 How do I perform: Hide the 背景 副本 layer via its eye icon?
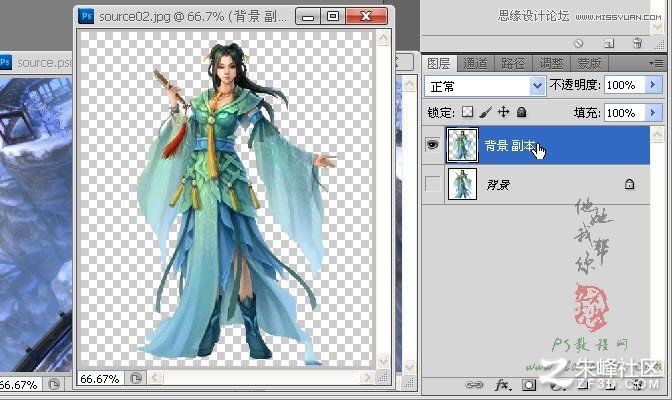point(432,144)
